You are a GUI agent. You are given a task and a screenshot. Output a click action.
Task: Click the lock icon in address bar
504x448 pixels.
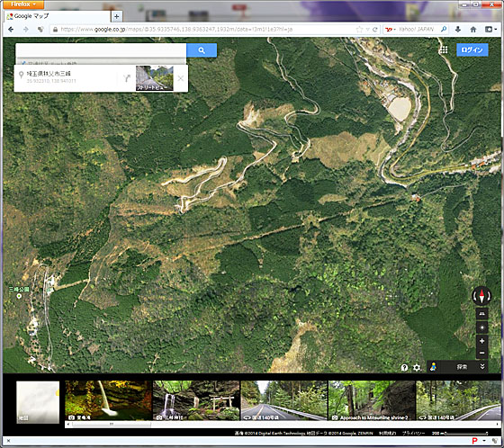(55, 30)
